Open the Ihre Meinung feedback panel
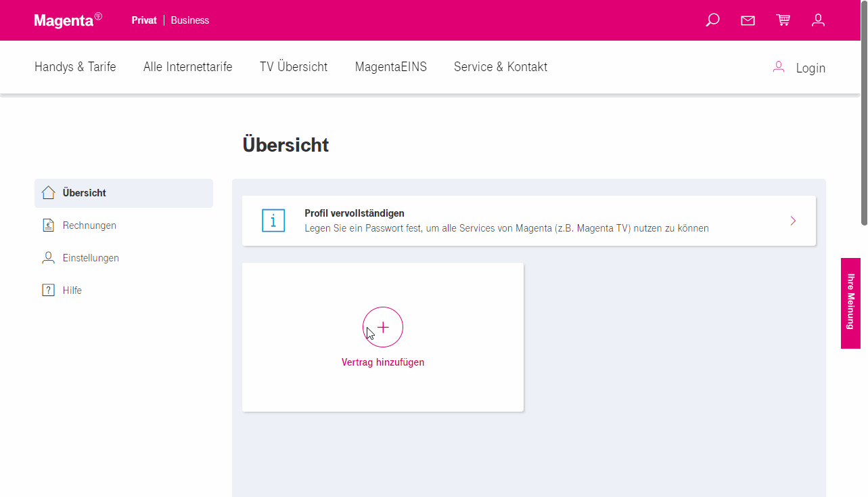 click(850, 303)
